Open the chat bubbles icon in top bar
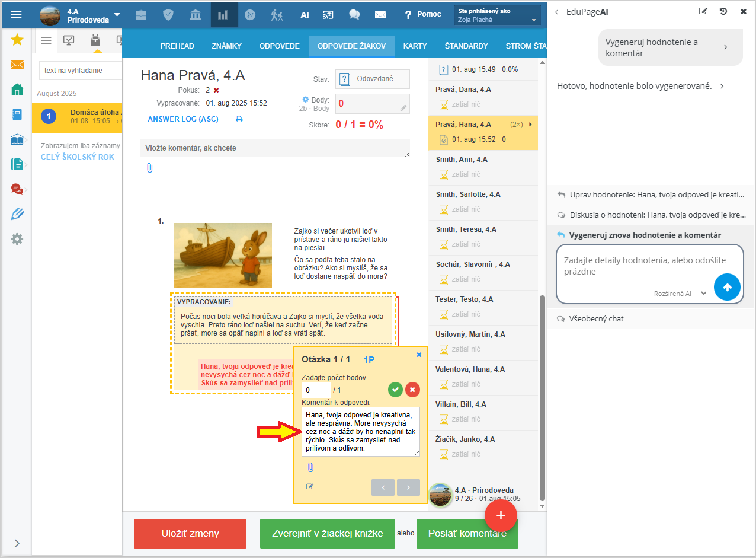Screen dimensions: 756x558 point(354,15)
